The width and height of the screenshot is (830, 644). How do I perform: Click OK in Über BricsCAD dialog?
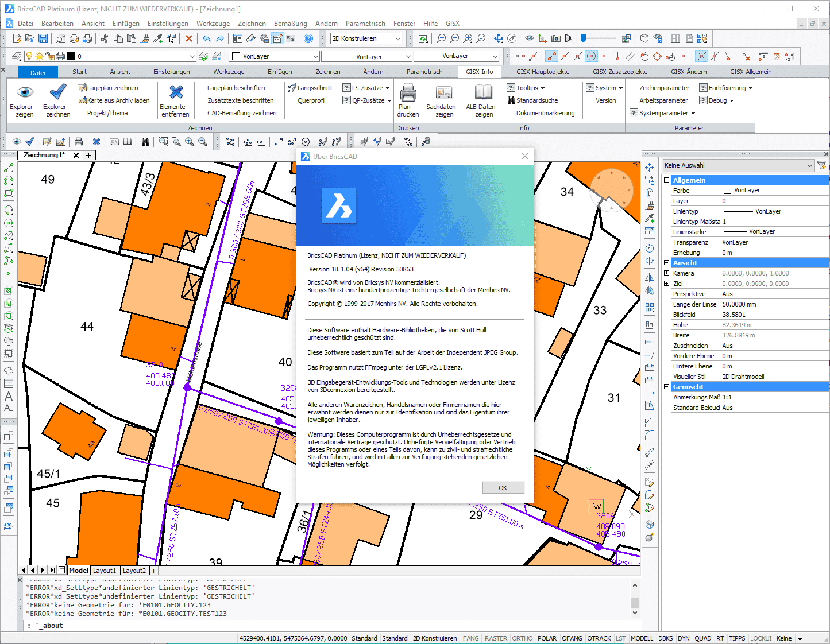[503, 487]
